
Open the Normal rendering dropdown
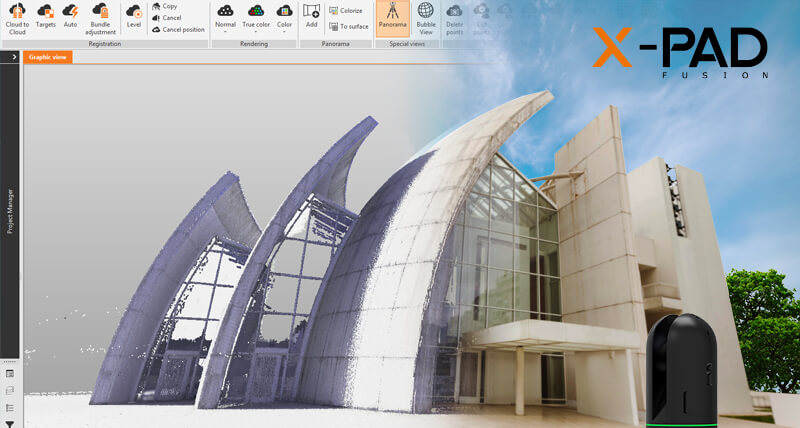pyautogui.click(x=225, y=18)
